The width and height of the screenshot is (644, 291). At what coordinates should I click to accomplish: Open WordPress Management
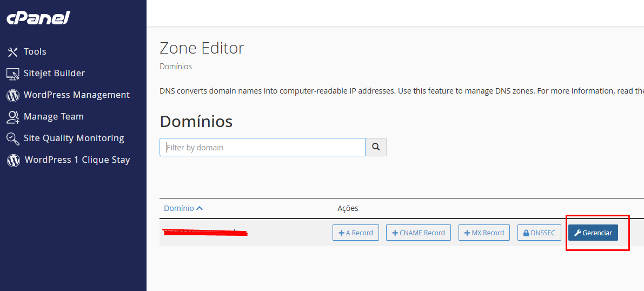coord(77,95)
